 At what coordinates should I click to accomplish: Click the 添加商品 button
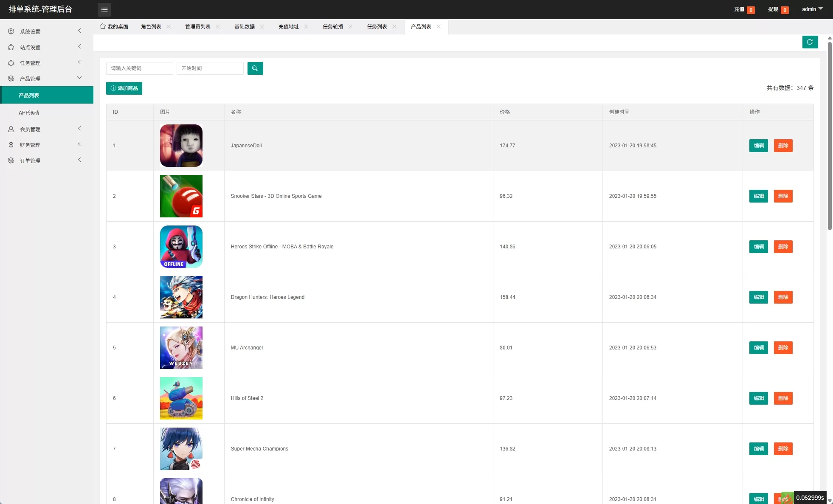[x=124, y=88]
